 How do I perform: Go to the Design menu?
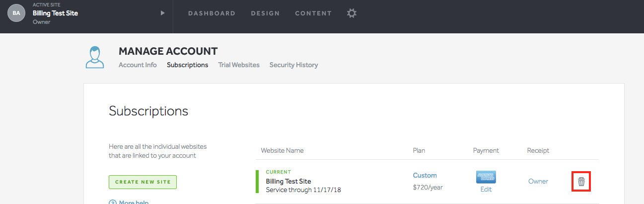pos(265,13)
